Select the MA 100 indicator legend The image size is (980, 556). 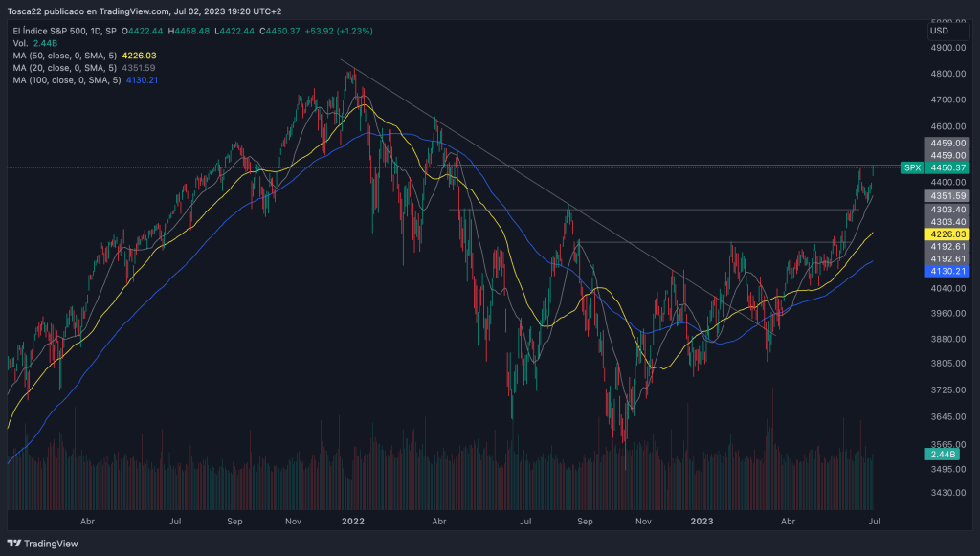(67, 80)
